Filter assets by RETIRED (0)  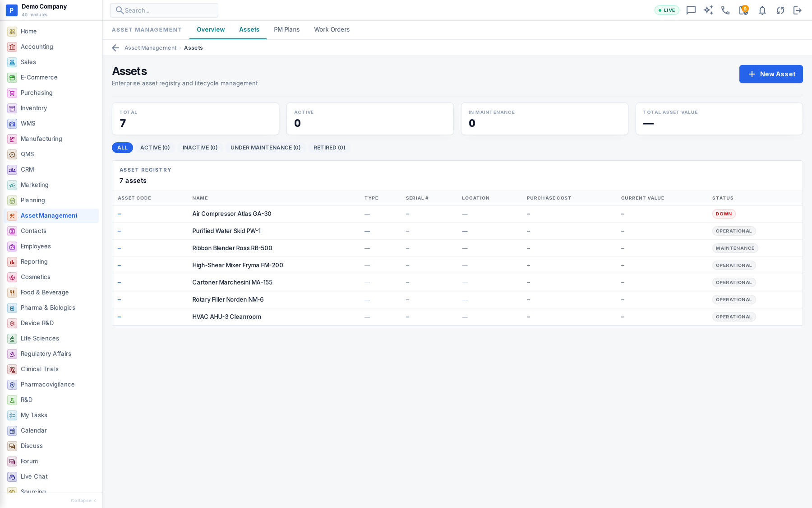click(x=329, y=148)
